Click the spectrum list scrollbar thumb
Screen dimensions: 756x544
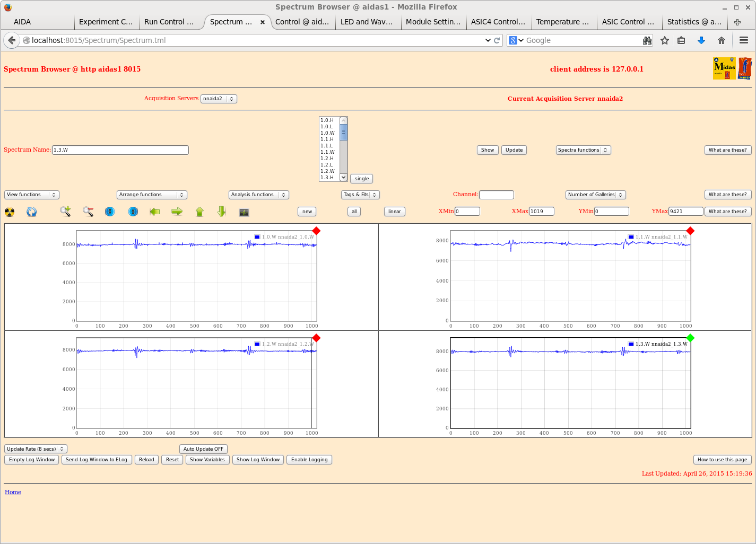(343, 132)
